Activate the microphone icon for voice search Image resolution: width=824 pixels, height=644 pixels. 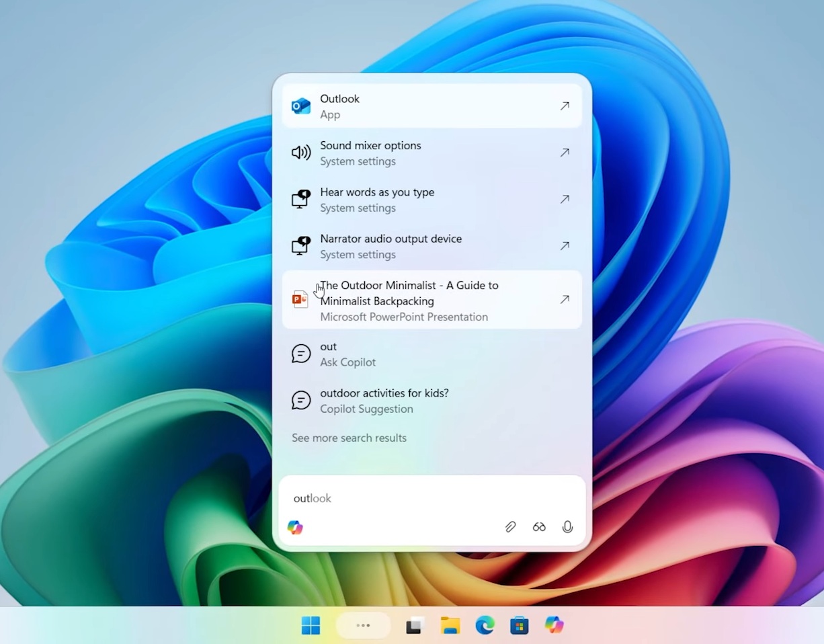click(567, 526)
